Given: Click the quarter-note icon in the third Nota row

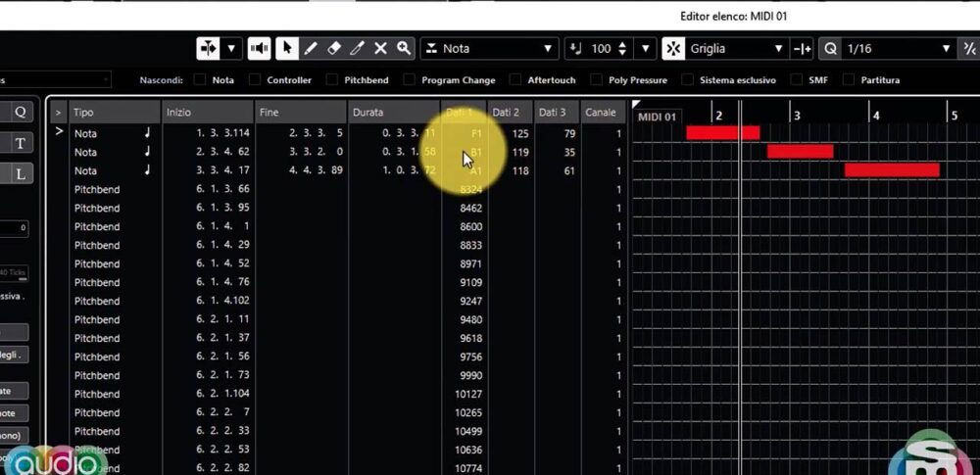Looking at the screenshot, I should 148,169.
